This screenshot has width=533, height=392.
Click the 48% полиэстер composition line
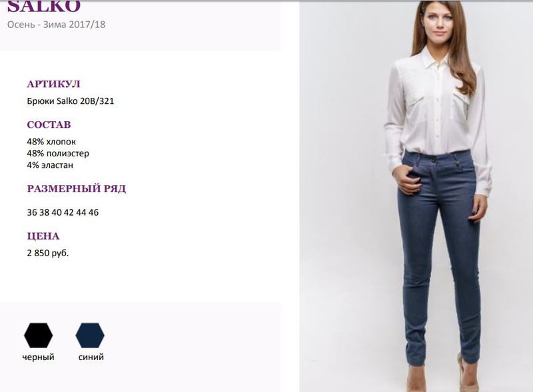[58, 153]
